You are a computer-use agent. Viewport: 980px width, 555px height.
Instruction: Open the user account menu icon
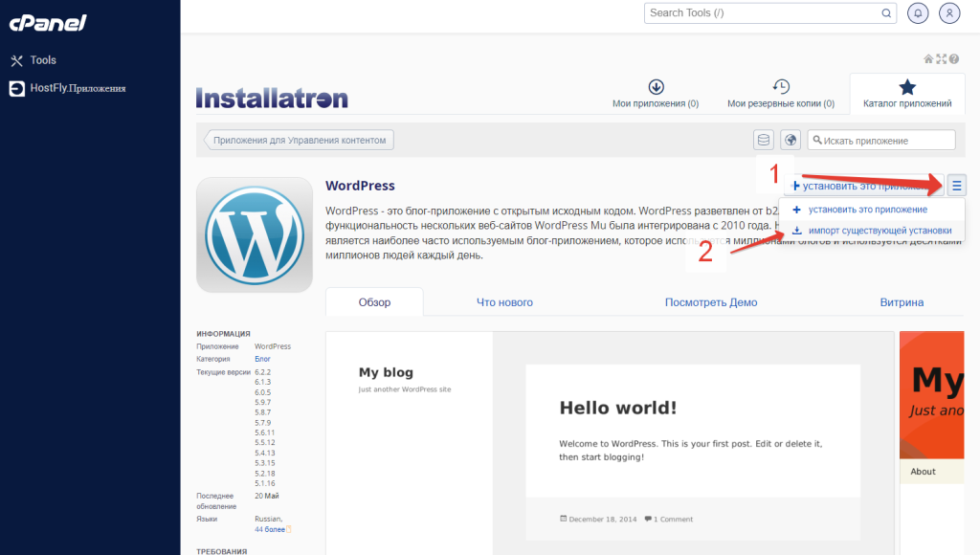(x=948, y=13)
